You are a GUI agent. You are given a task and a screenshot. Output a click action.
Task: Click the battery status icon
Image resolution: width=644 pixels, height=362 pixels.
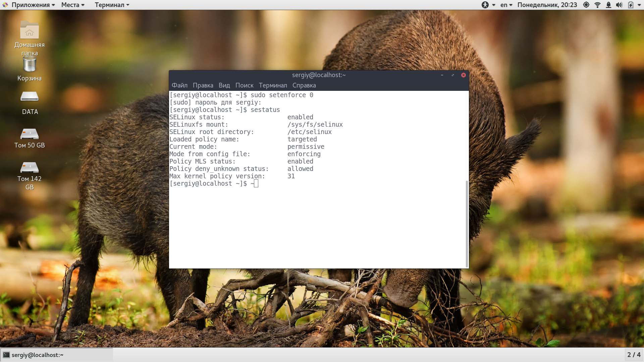(631, 5)
